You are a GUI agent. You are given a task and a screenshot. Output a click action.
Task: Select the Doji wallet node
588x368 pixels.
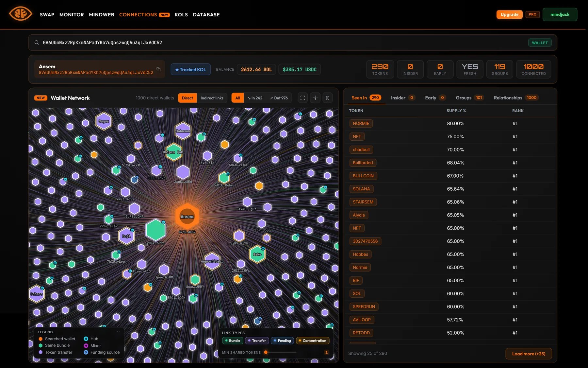point(126,236)
